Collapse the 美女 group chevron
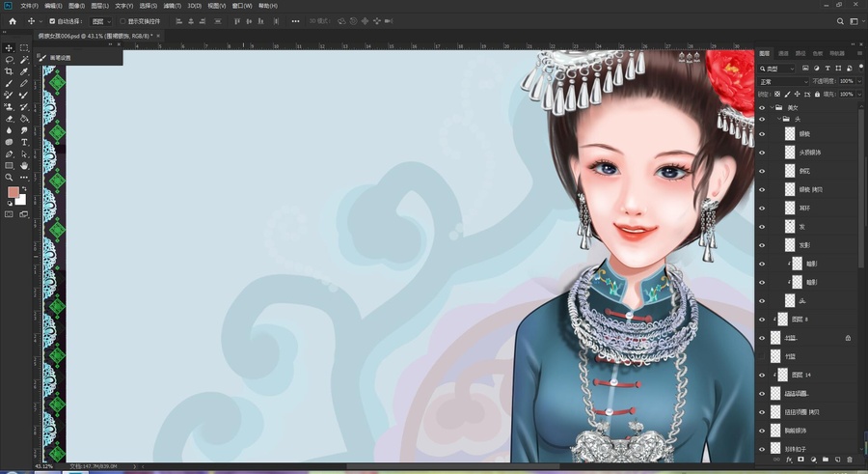The width and height of the screenshot is (868, 474). click(772, 107)
